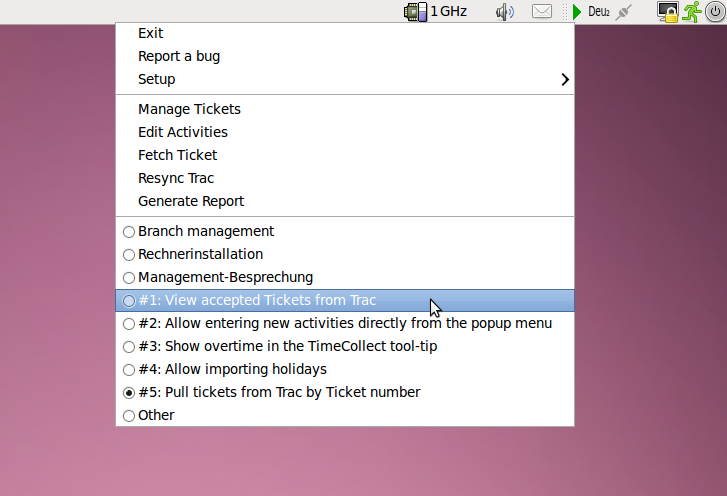The height and width of the screenshot is (496, 727).
Task: Select the Other activity option
Action: click(x=156, y=415)
